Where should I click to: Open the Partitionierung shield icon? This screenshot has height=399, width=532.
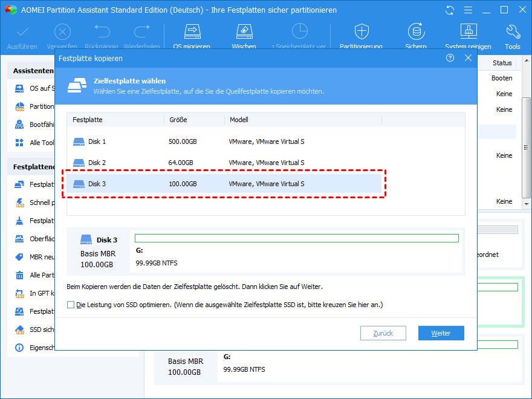click(x=362, y=32)
